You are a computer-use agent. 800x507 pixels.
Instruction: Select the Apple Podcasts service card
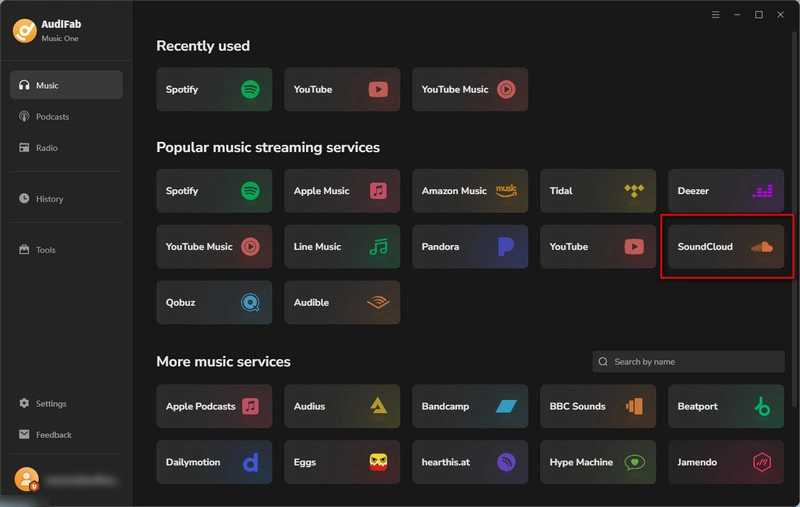pos(214,407)
